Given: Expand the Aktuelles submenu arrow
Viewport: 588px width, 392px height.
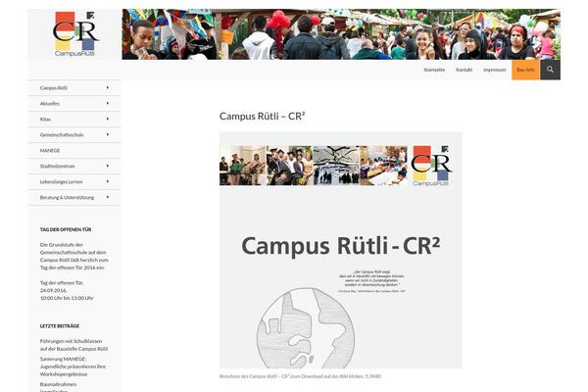Looking at the screenshot, I should (x=108, y=103).
